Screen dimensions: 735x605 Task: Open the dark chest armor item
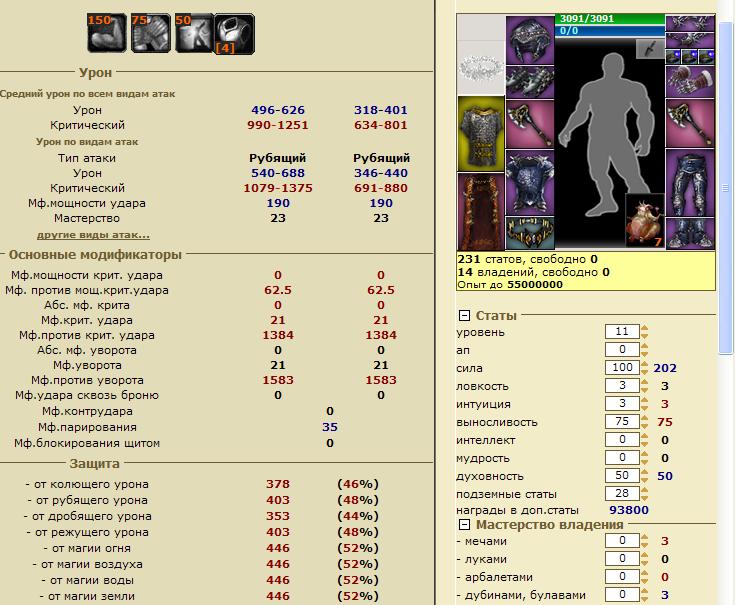pyautogui.click(x=530, y=183)
